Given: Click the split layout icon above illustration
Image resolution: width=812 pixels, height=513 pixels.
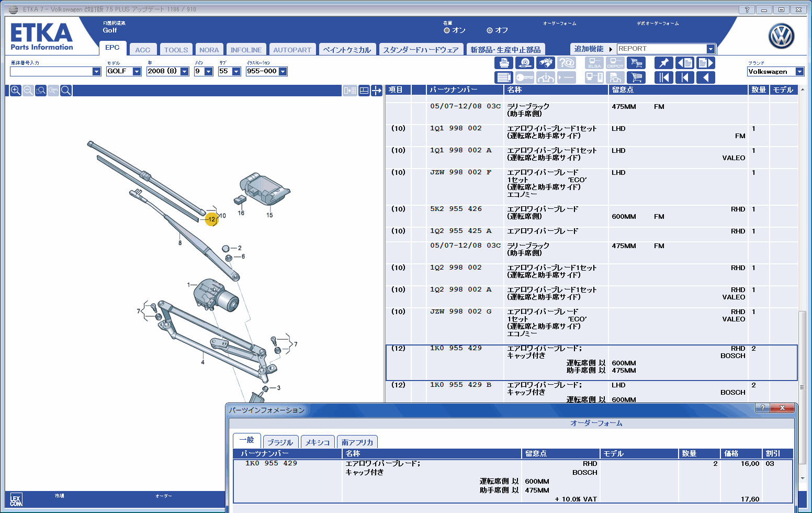Looking at the screenshot, I should pyautogui.click(x=364, y=91).
